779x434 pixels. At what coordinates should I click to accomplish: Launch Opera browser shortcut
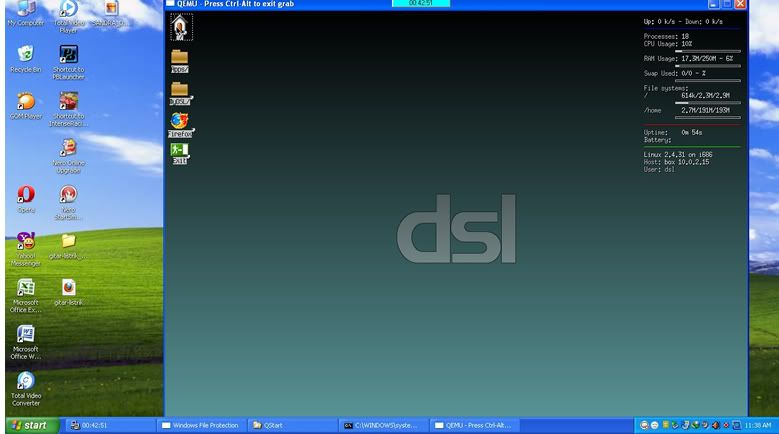26,199
